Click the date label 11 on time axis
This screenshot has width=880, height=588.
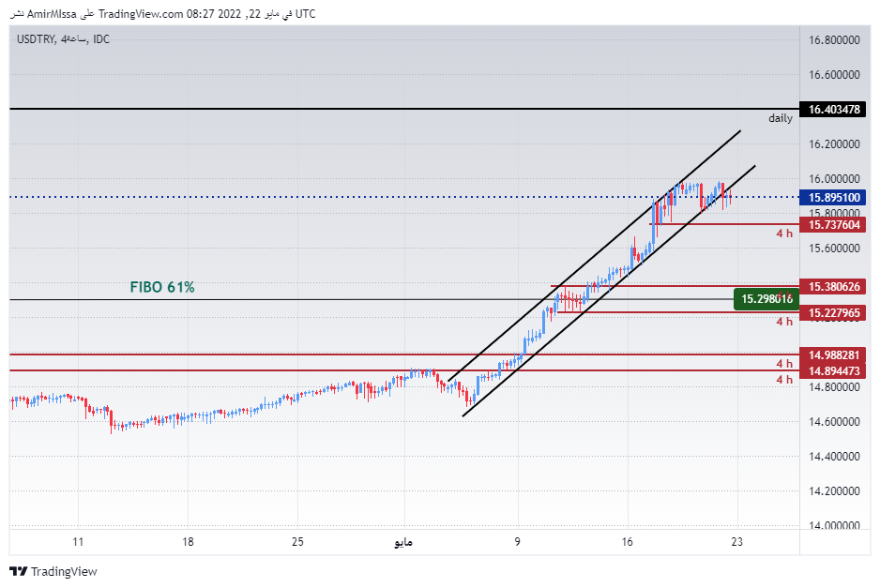pyautogui.click(x=78, y=542)
